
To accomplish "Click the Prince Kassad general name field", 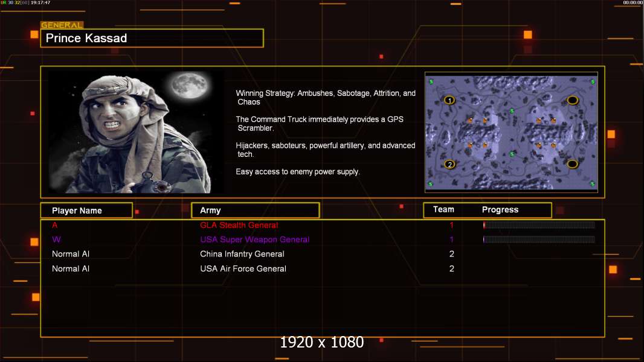I will (152, 38).
